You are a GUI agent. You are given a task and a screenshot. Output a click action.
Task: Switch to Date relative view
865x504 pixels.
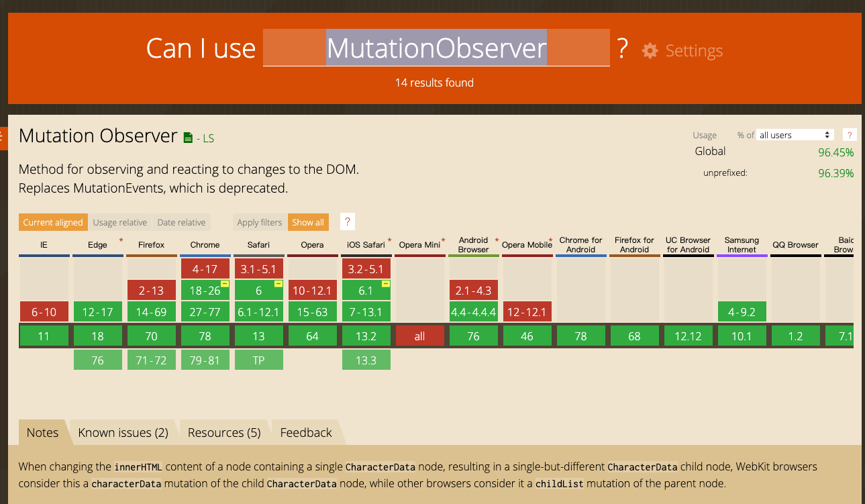(x=181, y=222)
